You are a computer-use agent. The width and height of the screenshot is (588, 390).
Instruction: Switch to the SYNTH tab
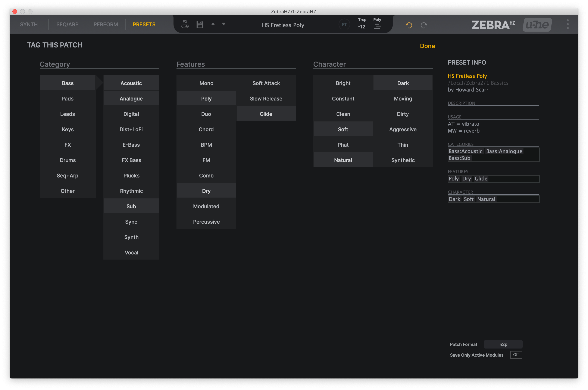click(x=29, y=24)
